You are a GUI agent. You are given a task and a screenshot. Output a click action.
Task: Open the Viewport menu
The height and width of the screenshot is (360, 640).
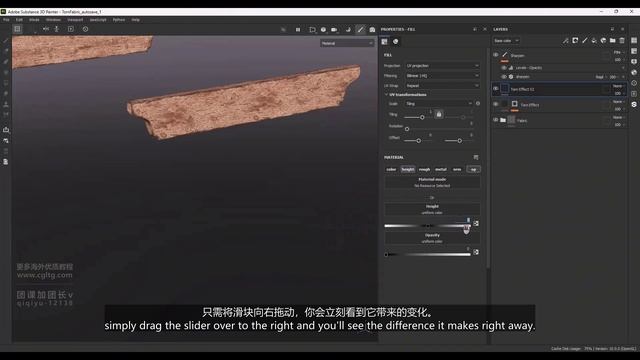(75, 20)
